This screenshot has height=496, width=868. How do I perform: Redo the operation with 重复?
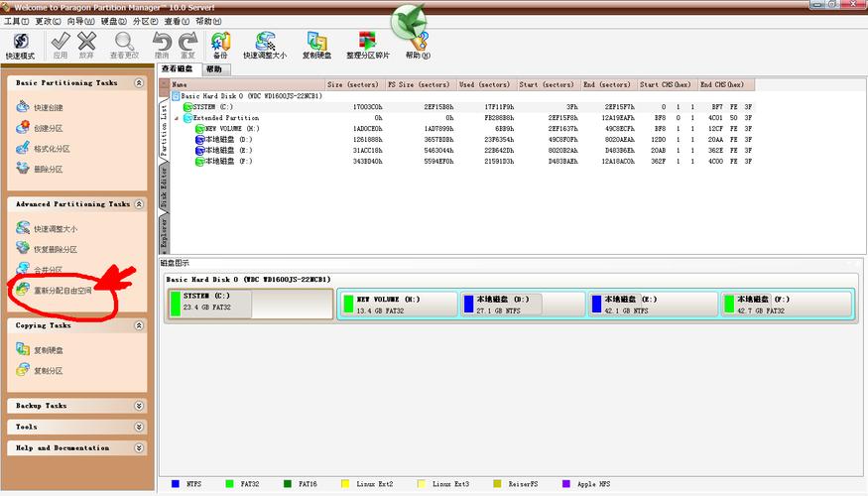point(188,46)
